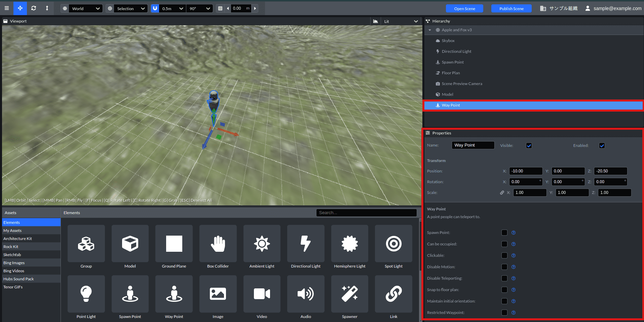Image resolution: width=644 pixels, height=322 pixels.
Task: Uncheck the Visible checkbox
Action: point(529,146)
